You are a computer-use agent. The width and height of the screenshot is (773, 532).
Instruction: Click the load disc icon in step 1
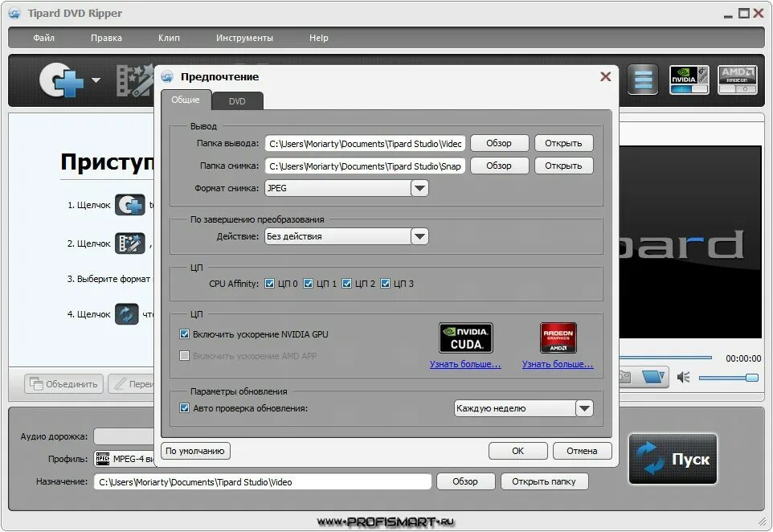130,205
